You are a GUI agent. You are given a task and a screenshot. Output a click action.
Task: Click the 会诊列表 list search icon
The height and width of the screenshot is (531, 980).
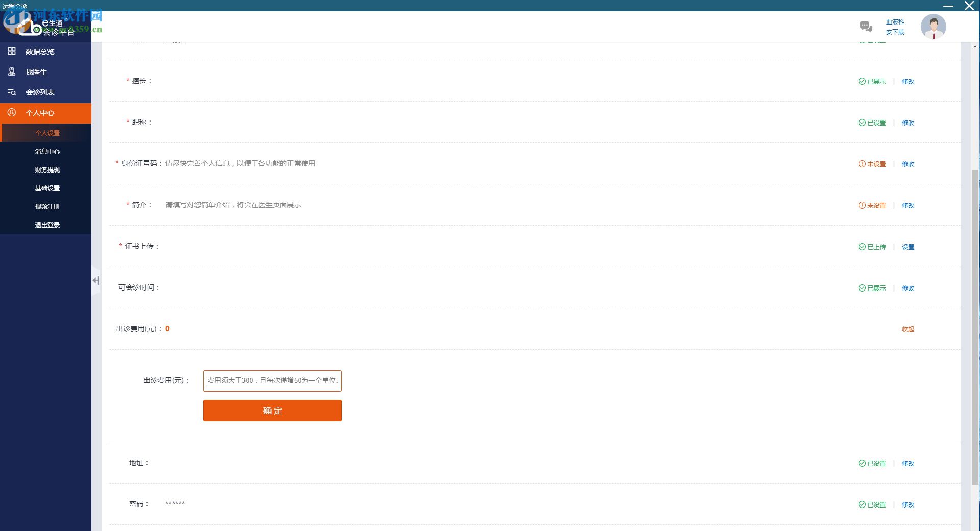point(12,92)
